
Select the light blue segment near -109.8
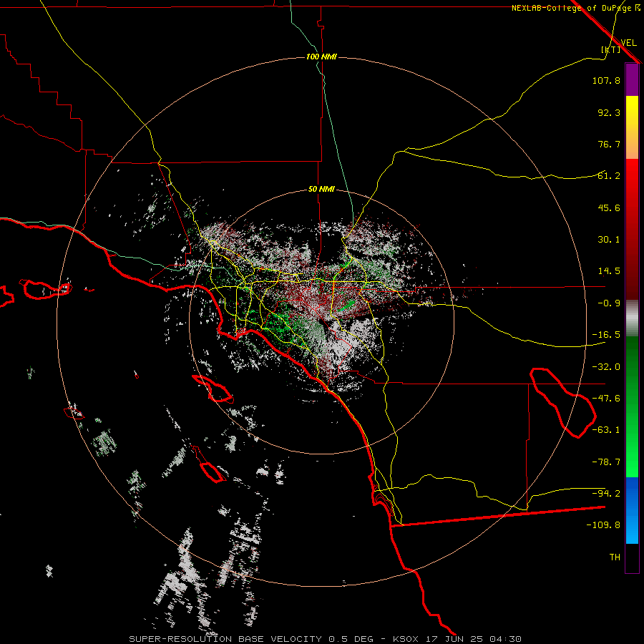632,528
